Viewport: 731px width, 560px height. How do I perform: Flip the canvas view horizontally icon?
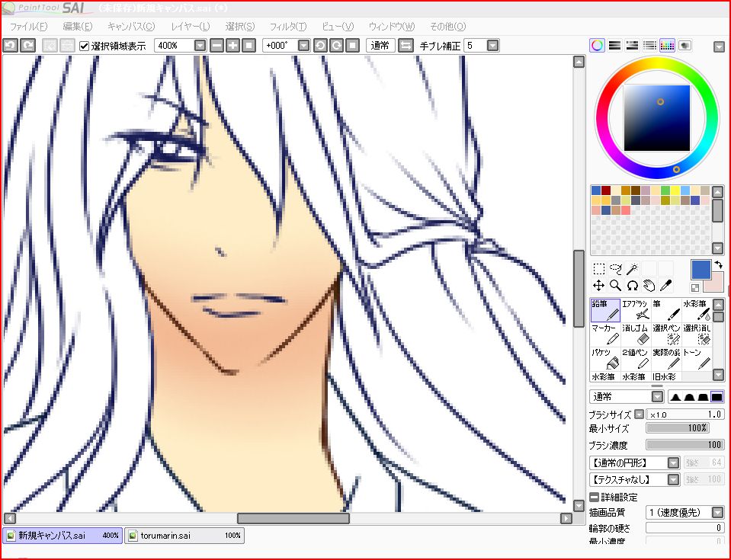pos(406,45)
